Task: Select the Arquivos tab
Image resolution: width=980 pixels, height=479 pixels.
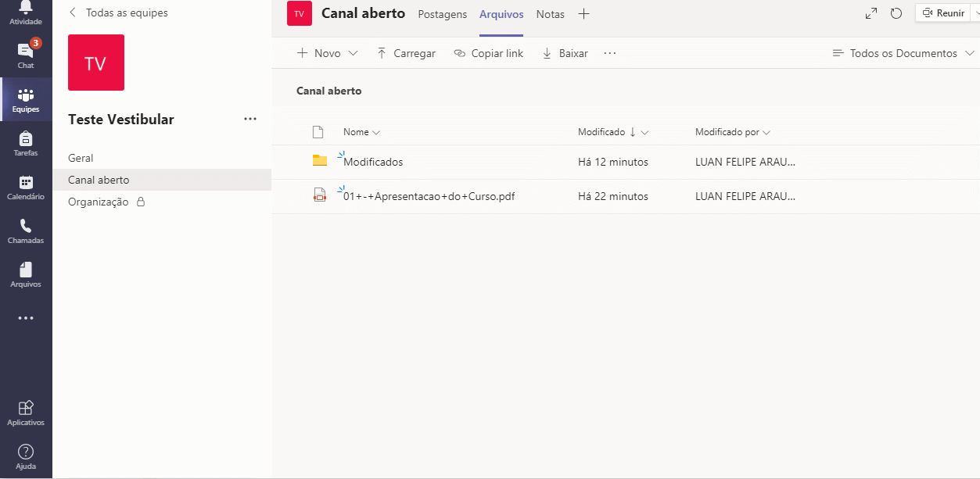Action: pos(501,14)
